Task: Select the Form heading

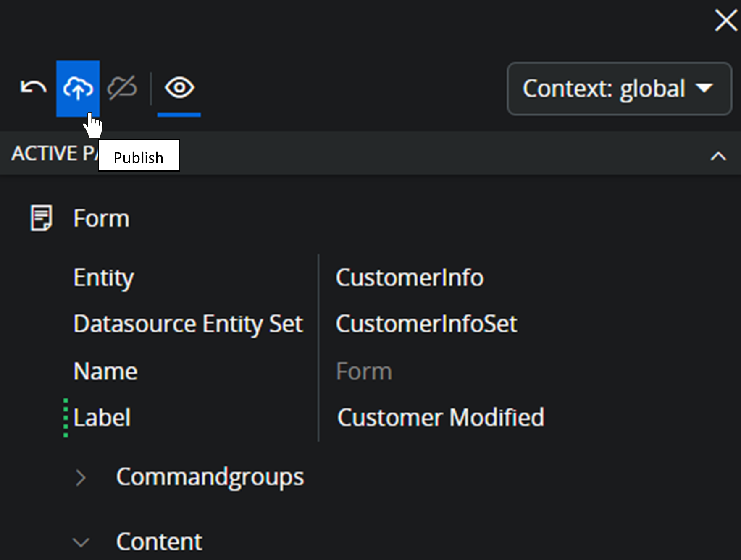Action: coord(101,219)
